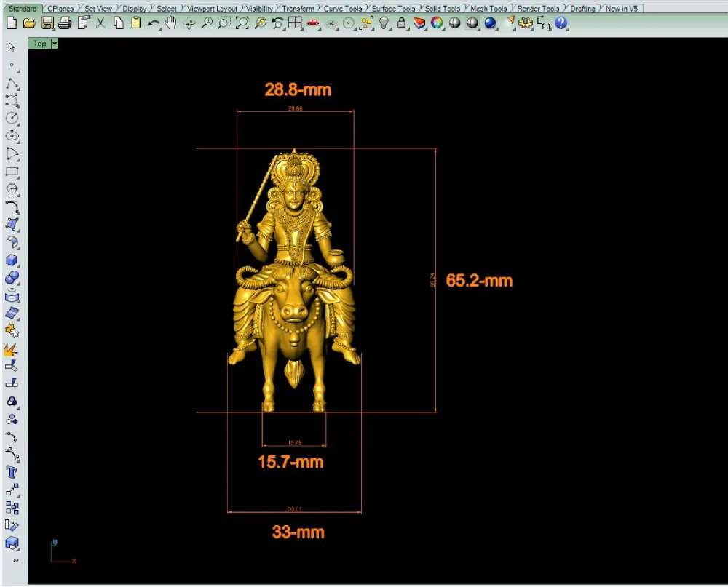Open Options with the gear icon
This screenshot has width=728, height=587.
tap(526, 23)
